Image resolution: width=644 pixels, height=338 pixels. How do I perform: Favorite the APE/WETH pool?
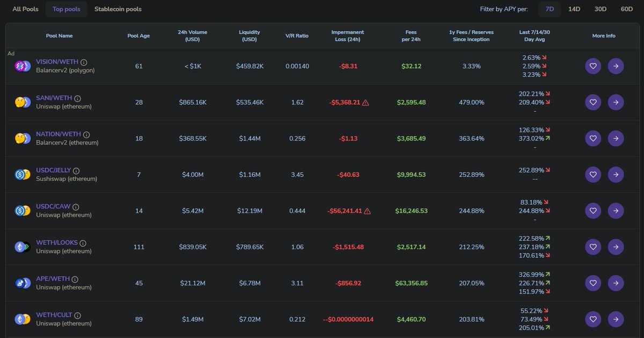593,283
